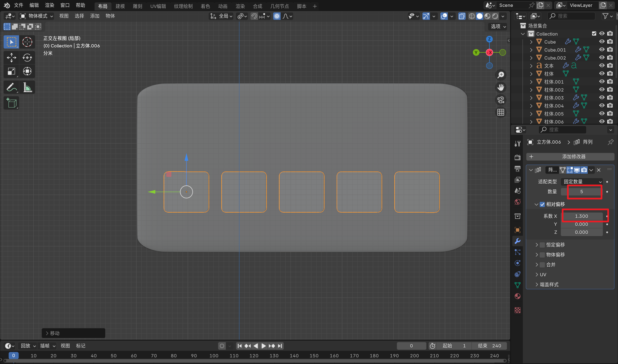Image resolution: width=618 pixels, height=364 pixels.
Task: Enable the 恒定偏移 checkbox
Action: (x=542, y=245)
